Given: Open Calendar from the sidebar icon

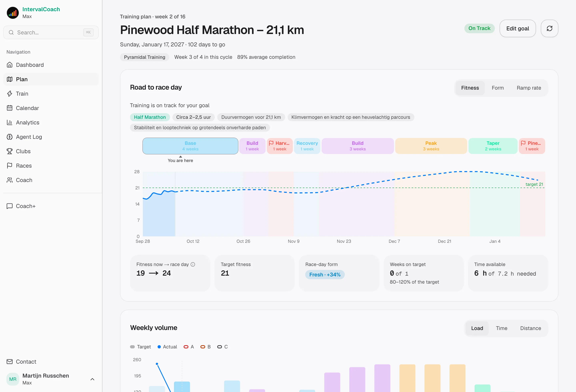Looking at the screenshot, I should pos(10,108).
